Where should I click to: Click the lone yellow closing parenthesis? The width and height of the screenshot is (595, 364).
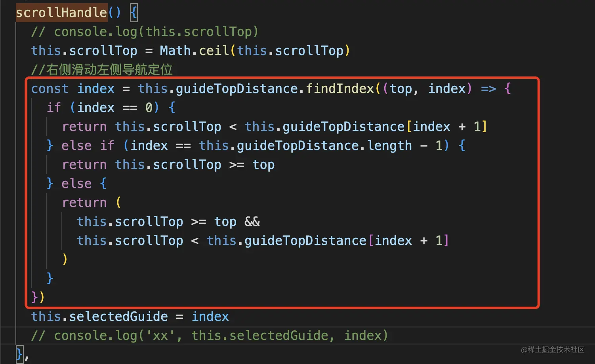[65, 259]
